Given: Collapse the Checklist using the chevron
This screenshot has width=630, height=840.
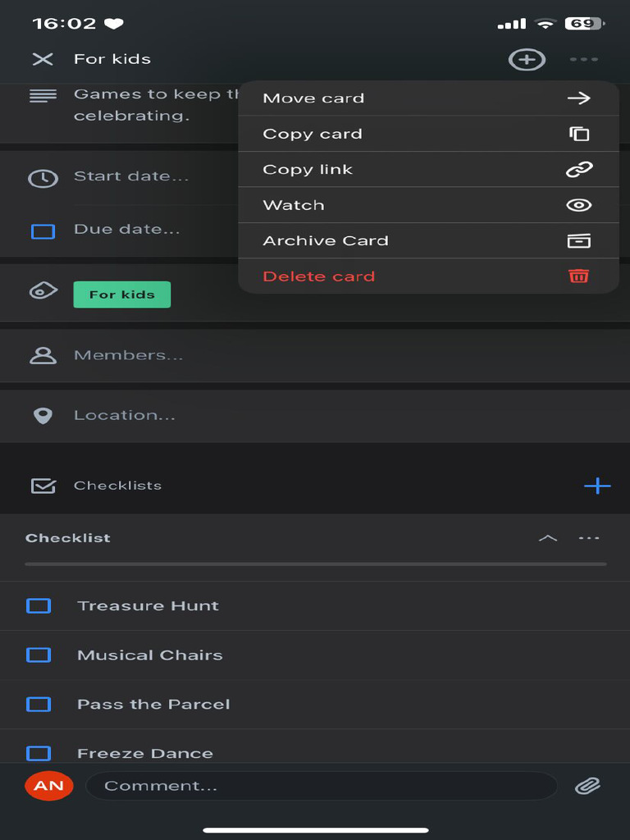Looking at the screenshot, I should click(x=547, y=538).
